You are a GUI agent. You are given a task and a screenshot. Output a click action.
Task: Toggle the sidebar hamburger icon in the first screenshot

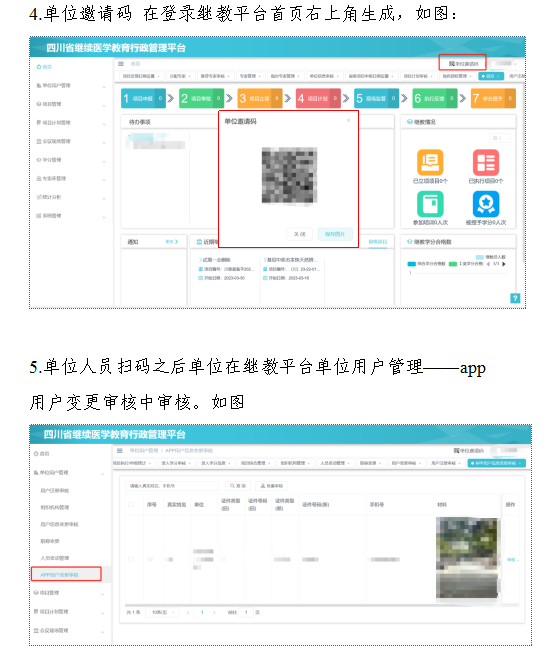tap(121, 63)
